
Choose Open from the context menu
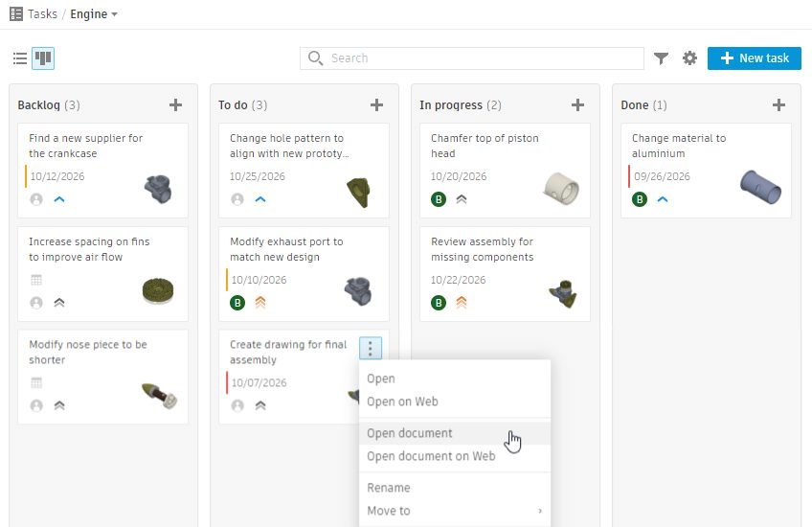coord(455,378)
